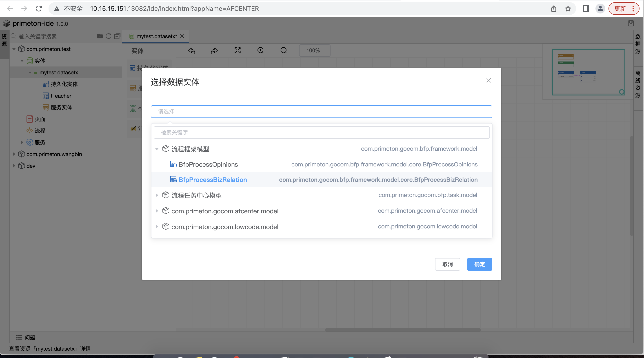The height and width of the screenshot is (358, 644).
Task: Expand the 服务 tree node
Action: pyautogui.click(x=22, y=142)
